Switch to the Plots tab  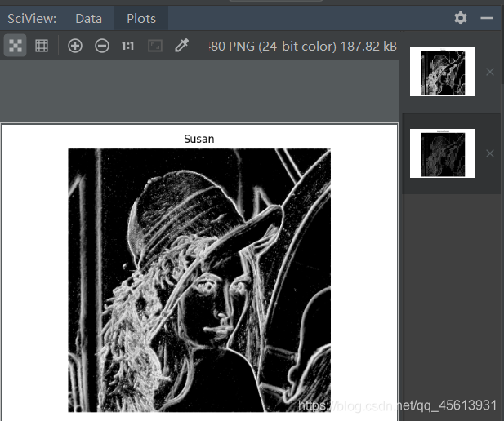tap(141, 18)
